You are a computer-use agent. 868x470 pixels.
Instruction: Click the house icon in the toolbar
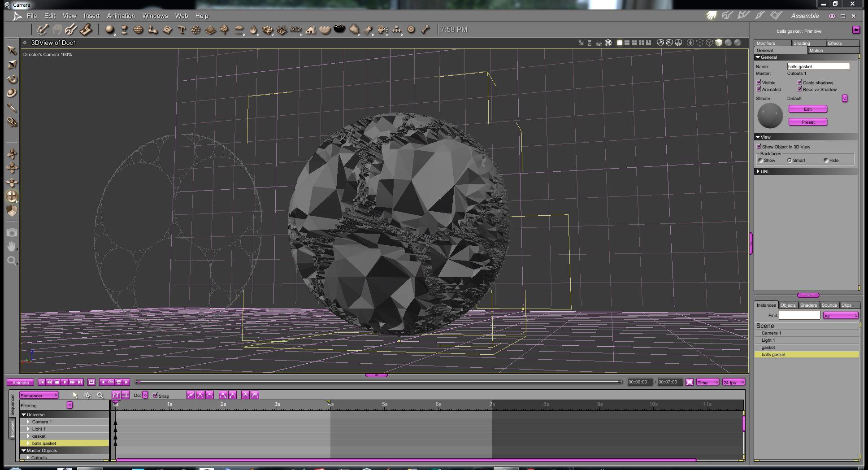click(x=311, y=30)
